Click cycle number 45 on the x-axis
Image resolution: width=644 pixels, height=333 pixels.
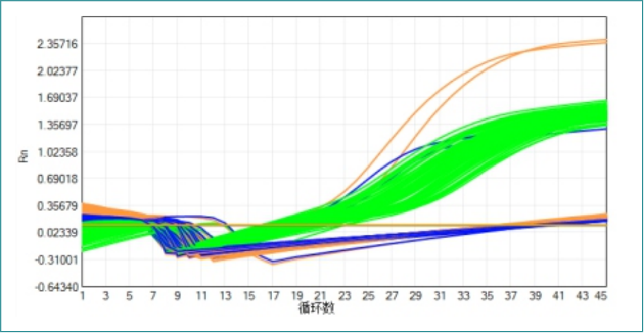[601, 296]
